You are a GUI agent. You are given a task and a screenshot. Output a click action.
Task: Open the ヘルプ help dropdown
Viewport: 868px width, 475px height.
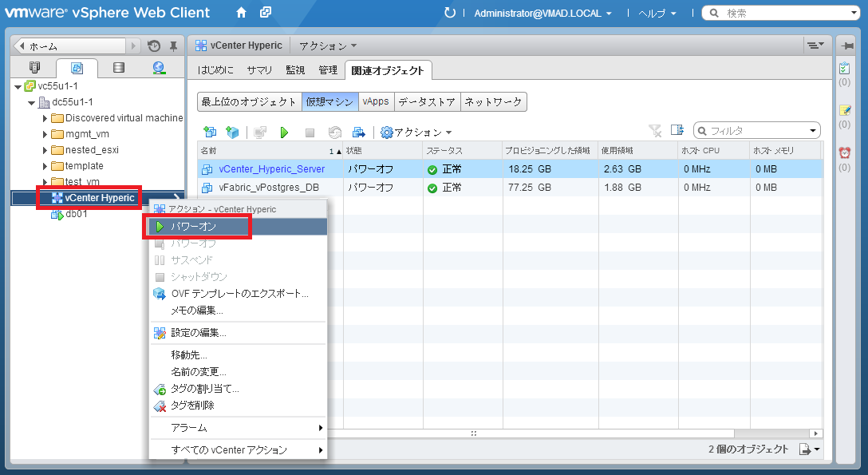pyautogui.click(x=657, y=14)
